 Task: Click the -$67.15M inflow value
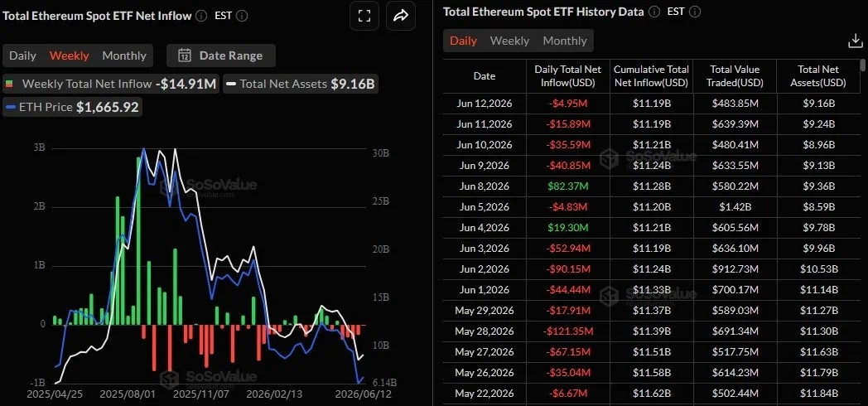point(568,351)
